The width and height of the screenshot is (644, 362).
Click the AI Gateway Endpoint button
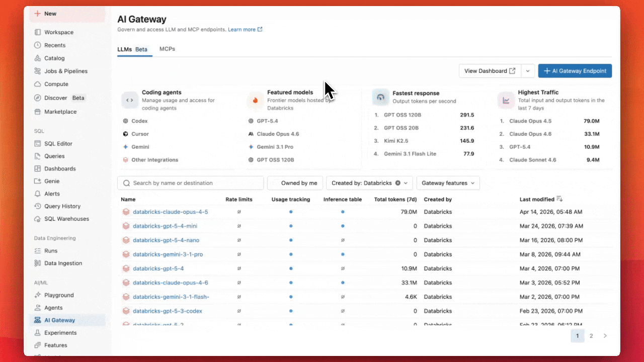point(575,71)
